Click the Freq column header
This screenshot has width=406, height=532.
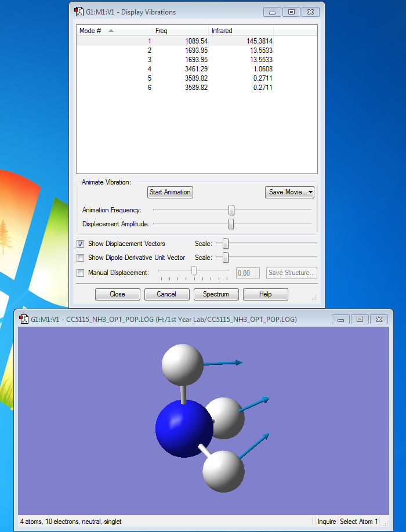point(180,31)
